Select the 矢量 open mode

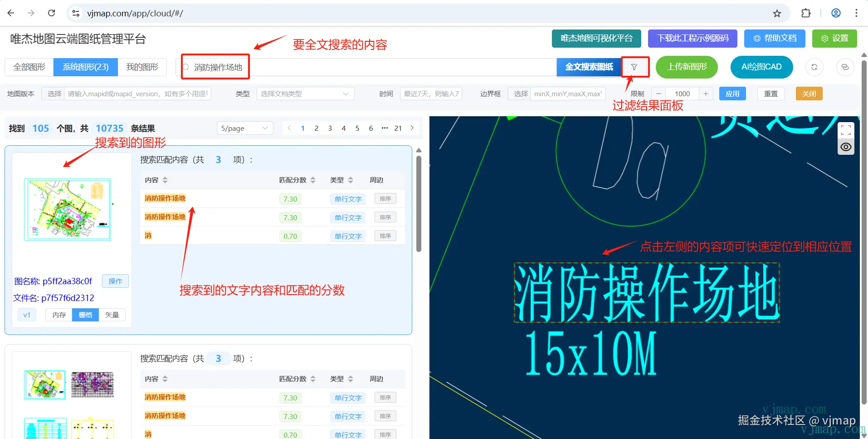pos(112,315)
